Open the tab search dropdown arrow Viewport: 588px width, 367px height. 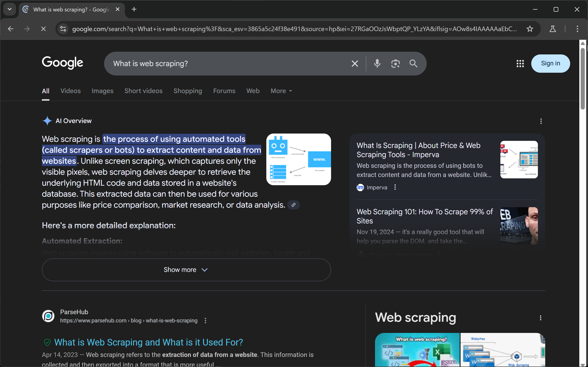(9, 9)
